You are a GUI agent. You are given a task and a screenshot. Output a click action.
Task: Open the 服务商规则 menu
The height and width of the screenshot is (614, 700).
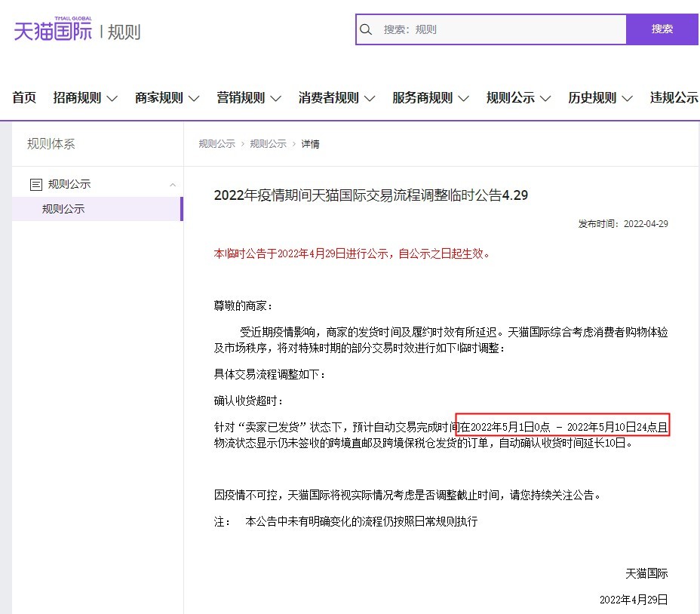(431, 97)
